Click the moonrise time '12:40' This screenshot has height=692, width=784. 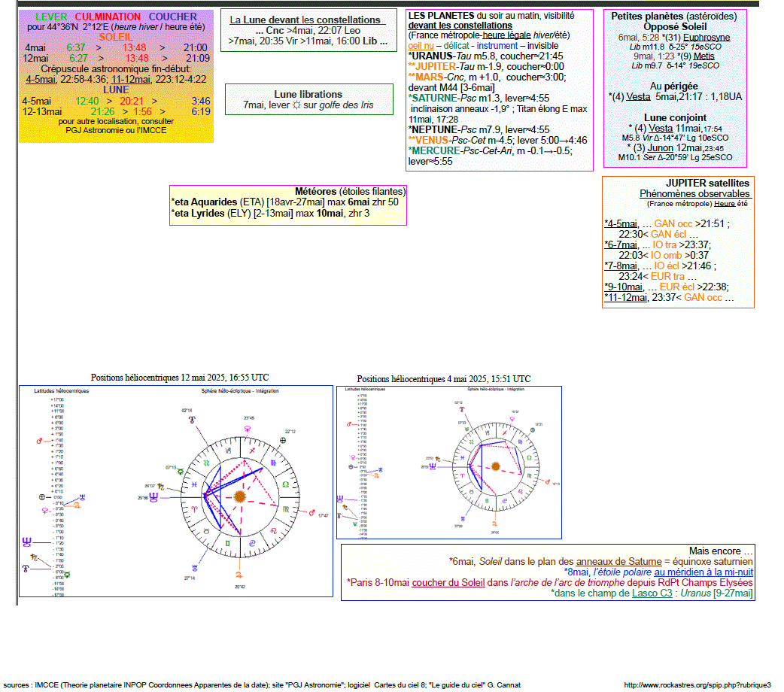tap(87, 102)
